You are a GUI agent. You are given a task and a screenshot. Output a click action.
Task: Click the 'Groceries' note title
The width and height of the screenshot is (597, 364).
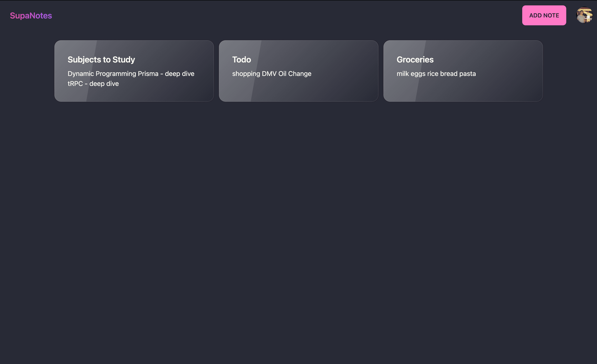point(415,60)
